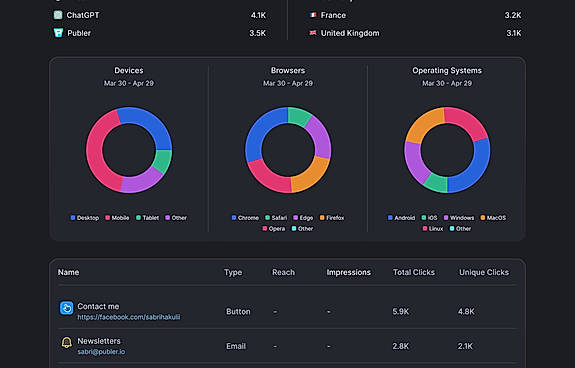This screenshot has height=368, width=575.
Task: Toggle Other in the Devices legend
Action: click(176, 218)
